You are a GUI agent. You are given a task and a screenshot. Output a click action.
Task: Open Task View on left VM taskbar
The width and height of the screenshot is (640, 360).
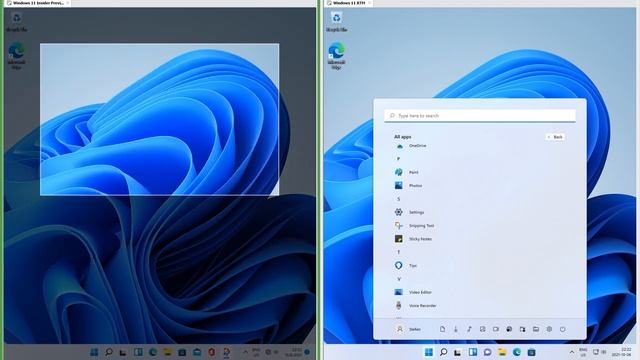[x=123, y=352]
